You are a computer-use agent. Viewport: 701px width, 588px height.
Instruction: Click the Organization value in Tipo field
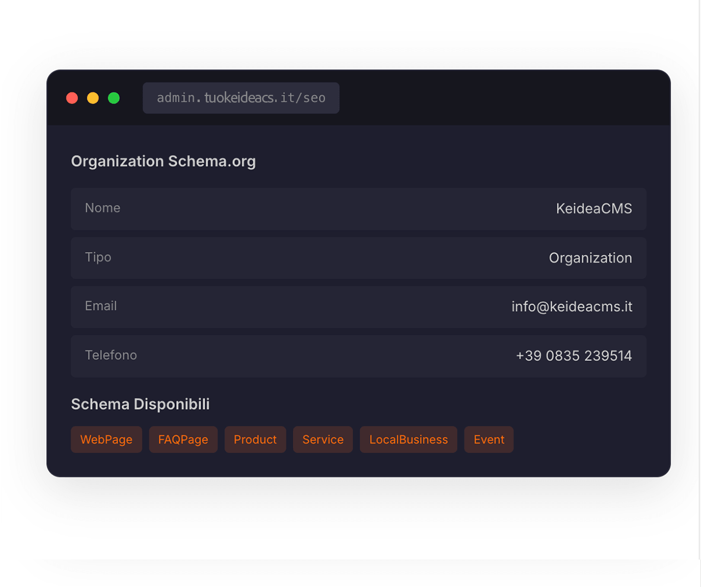pyautogui.click(x=591, y=257)
